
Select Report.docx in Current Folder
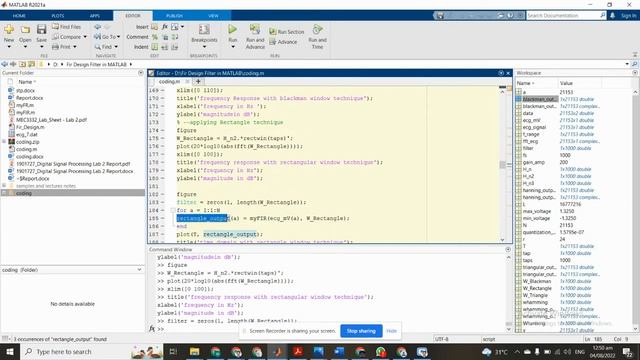point(29,98)
